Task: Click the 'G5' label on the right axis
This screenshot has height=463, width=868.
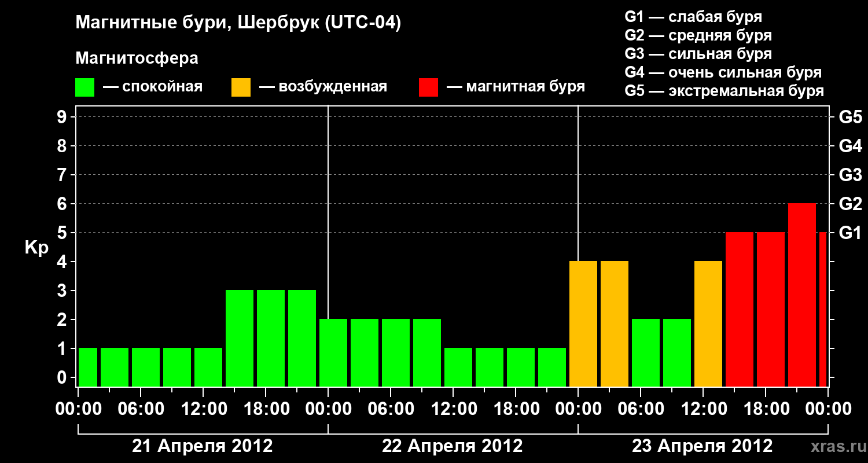Action: [851, 117]
